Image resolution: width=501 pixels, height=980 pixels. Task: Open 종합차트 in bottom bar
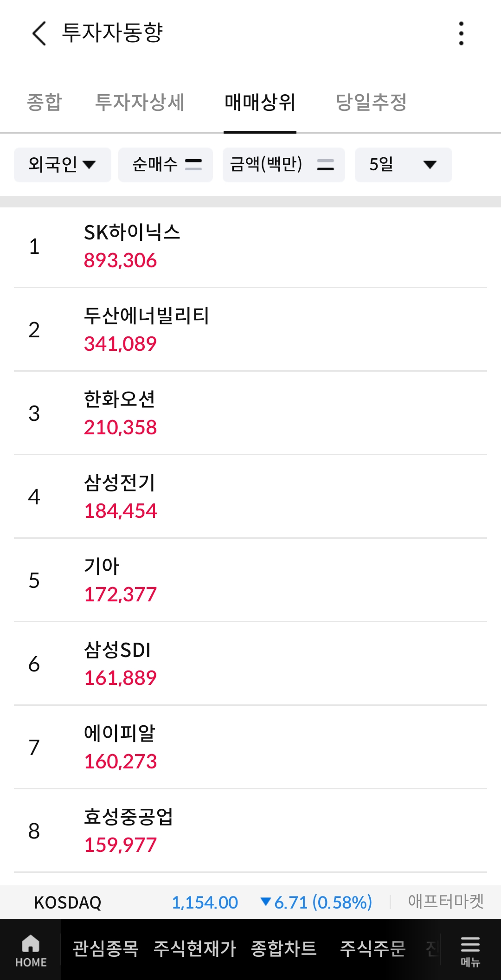(284, 949)
